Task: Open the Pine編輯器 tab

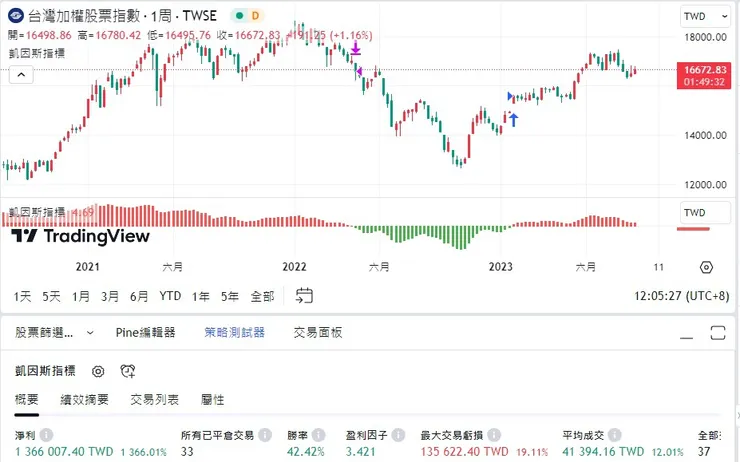Action: tap(145, 333)
